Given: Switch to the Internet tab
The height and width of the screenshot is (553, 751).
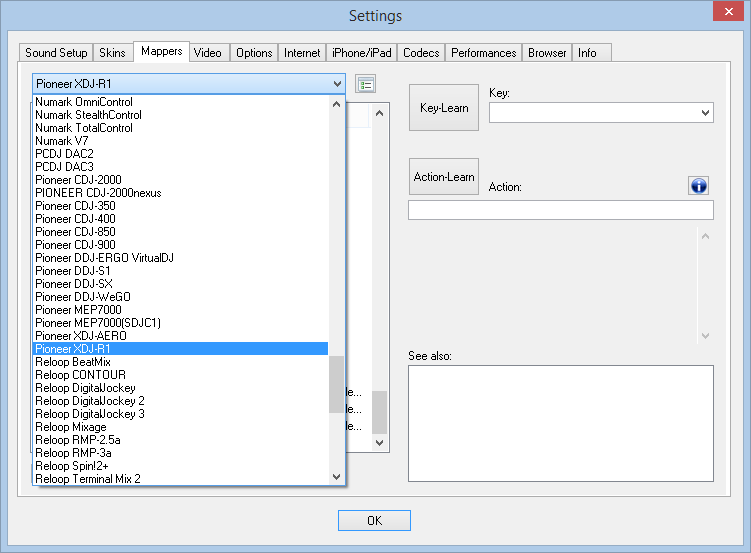Looking at the screenshot, I should coord(302,53).
